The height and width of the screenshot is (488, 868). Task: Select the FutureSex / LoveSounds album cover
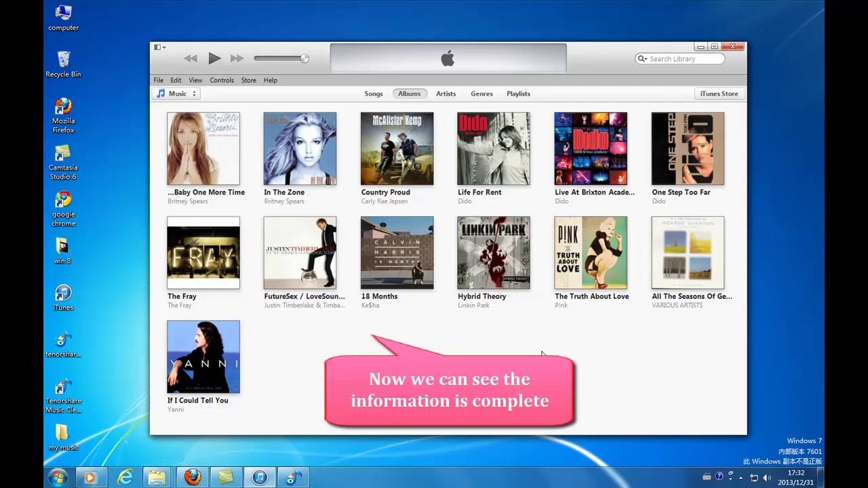click(300, 253)
